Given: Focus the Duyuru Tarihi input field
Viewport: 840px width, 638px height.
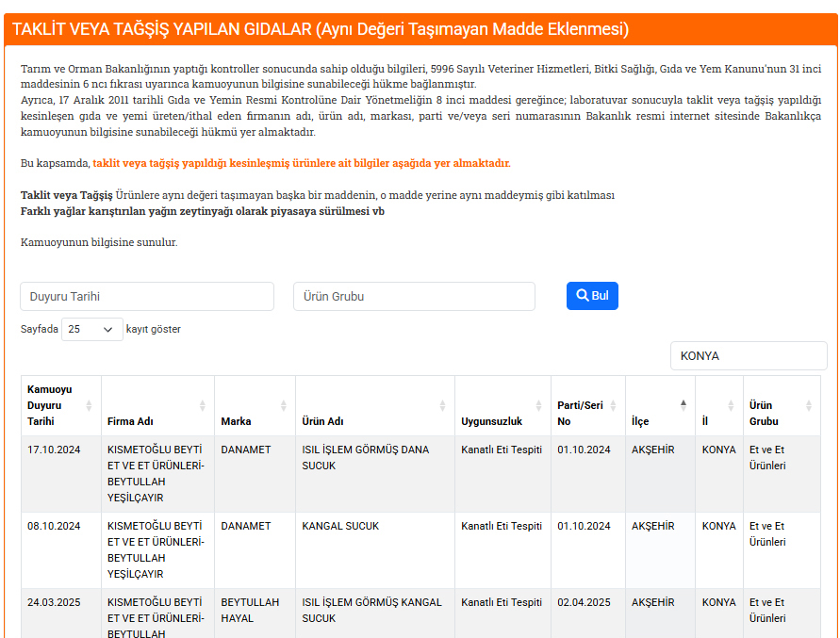Looking at the screenshot, I should coord(147,296).
